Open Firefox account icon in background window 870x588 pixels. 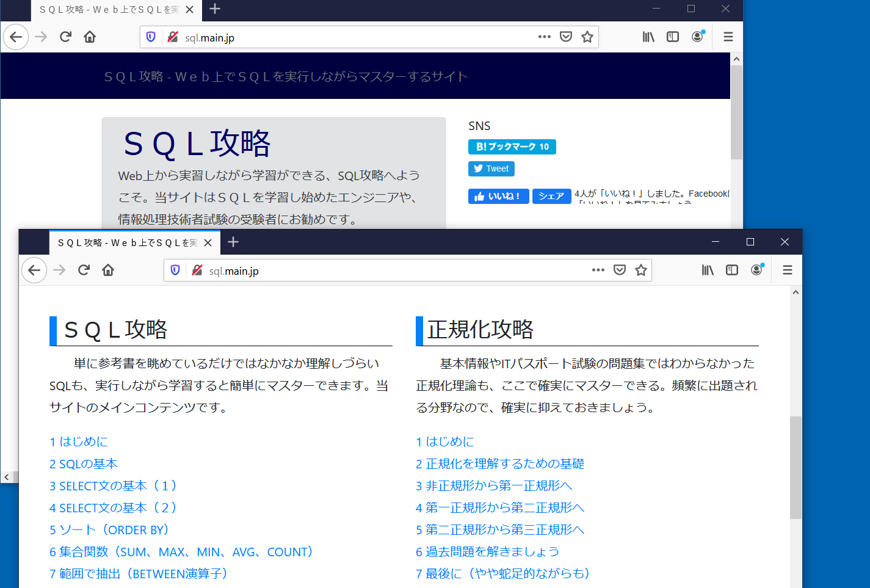click(x=697, y=37)
